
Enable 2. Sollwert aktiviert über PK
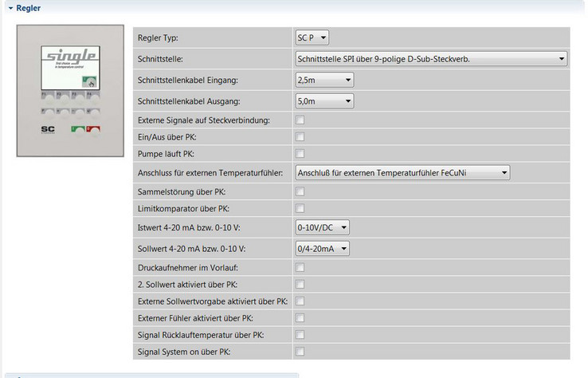click(x=300, y=285)
